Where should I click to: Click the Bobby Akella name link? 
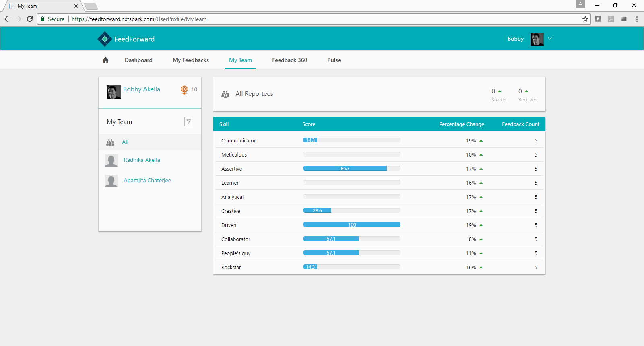pos(142,89)
